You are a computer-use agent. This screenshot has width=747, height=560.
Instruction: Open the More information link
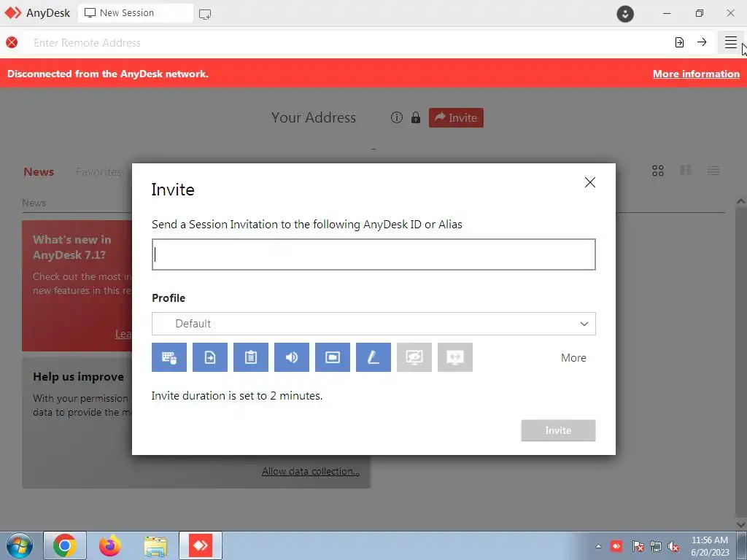coord(696,74)
